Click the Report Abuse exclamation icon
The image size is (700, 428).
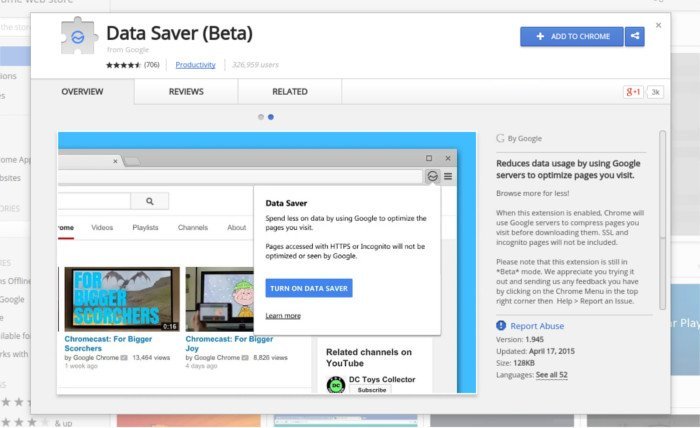[501, 325]
